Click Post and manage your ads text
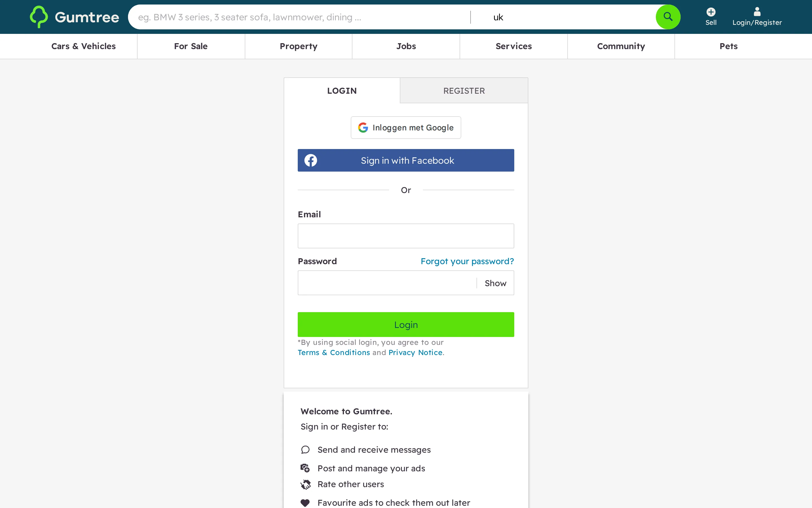This screenshot has width=812, height=508. [x=371, y=468]
